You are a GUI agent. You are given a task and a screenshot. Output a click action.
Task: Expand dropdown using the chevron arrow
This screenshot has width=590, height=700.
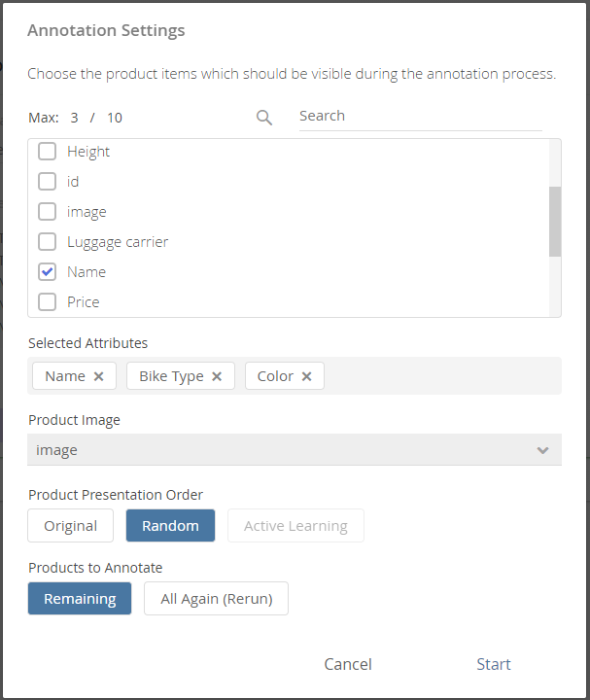[x=542, y=450]
